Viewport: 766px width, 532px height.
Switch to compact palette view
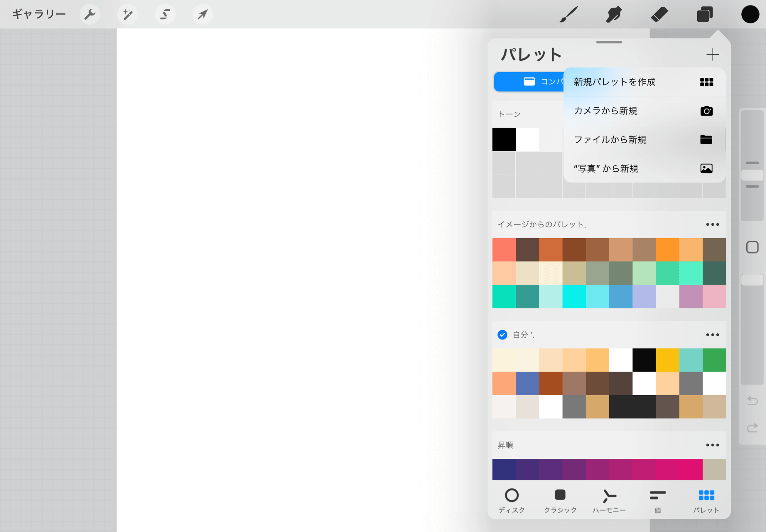click(x=529, y=82)
